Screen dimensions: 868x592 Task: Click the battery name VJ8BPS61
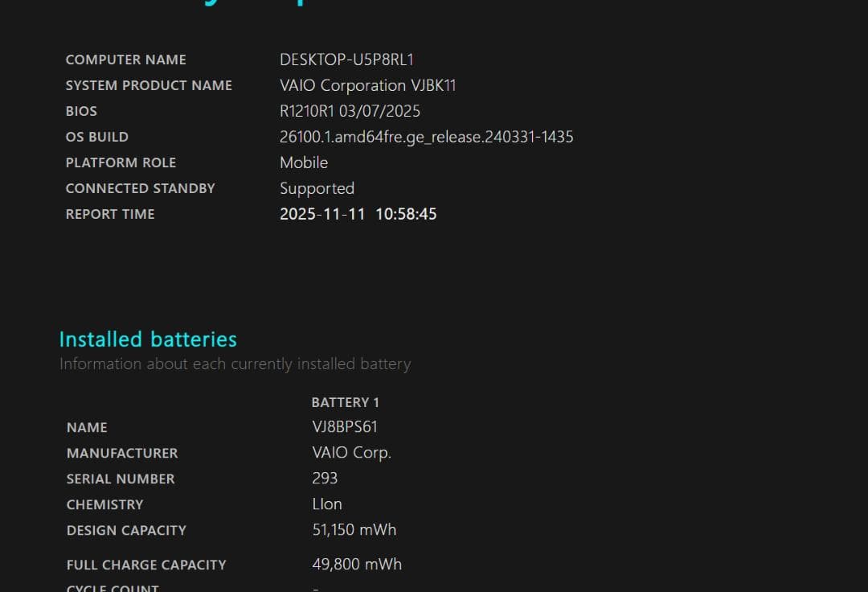[345, 427]
